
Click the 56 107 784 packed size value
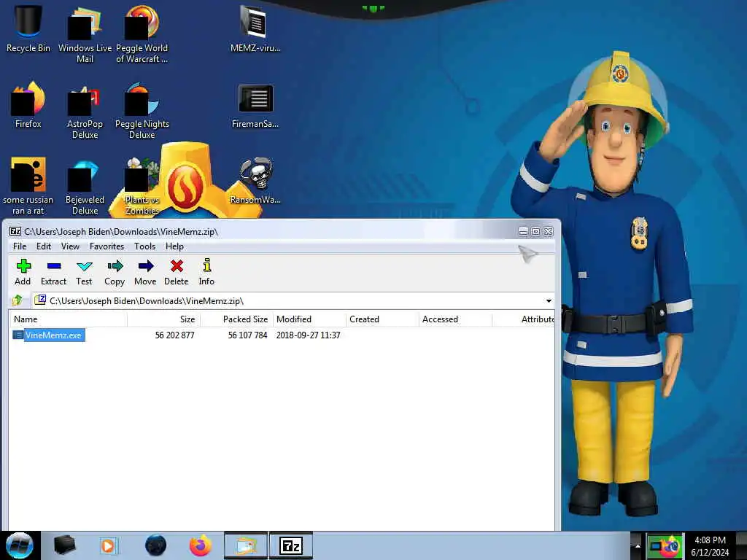[x=247, y=335]
